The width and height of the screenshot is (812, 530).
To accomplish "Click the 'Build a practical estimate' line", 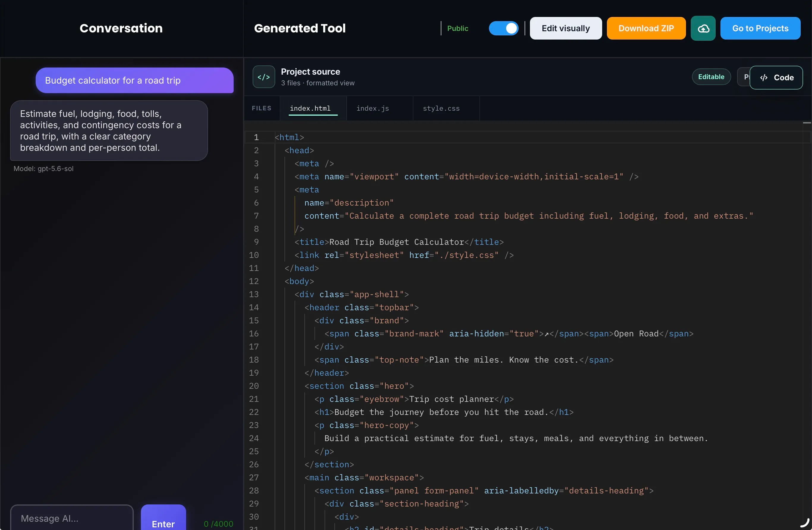I will (x=516, y=438).
